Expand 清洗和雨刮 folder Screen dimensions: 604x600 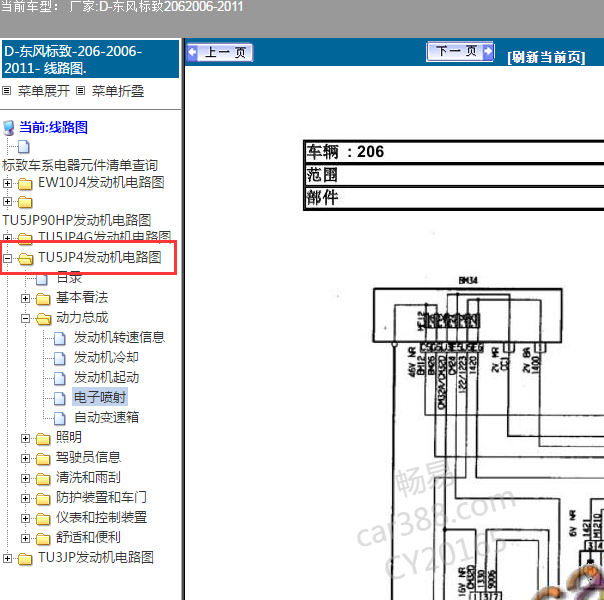click(25, 478)
